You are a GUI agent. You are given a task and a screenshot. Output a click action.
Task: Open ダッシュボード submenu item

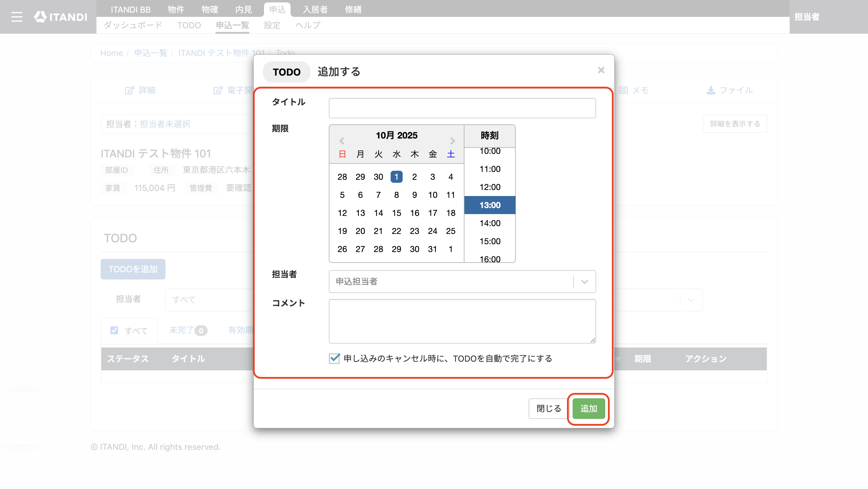[133, 25]
